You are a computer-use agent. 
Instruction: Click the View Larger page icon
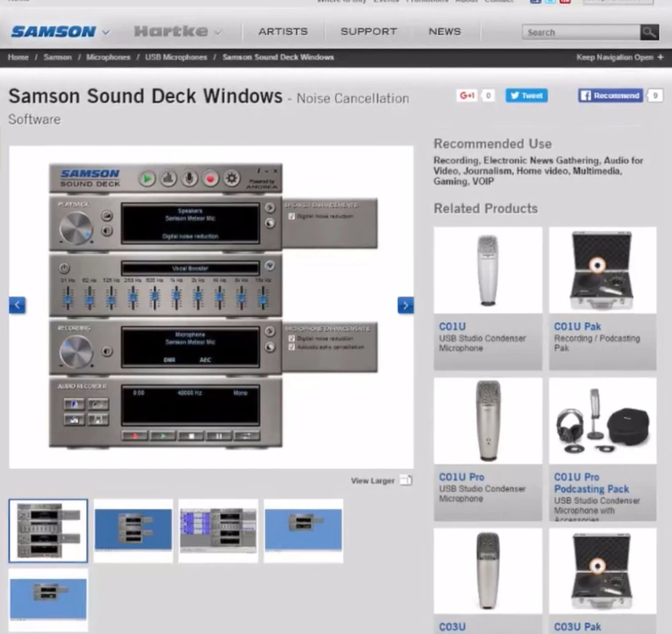pos(406,480)
